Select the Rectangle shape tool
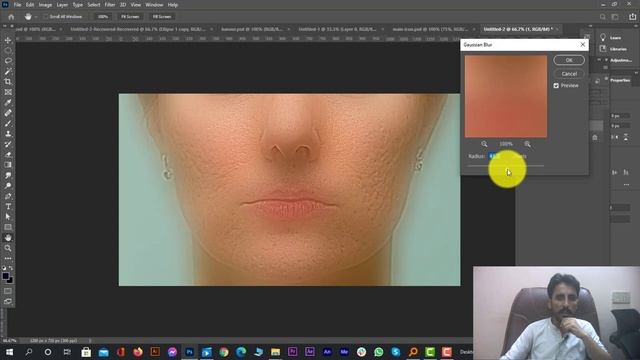This screenshot has width=640, height=360. 8,227
